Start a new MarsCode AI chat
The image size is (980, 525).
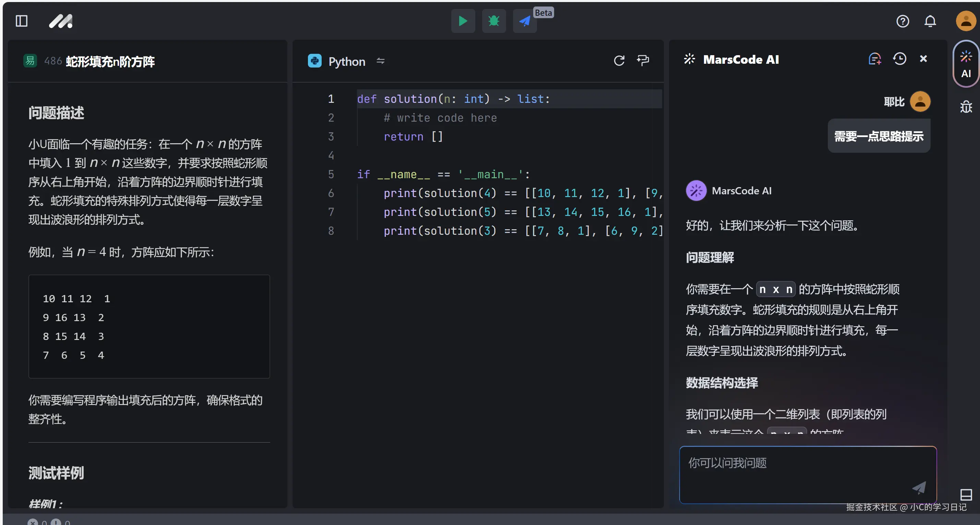tap(875, 59)
